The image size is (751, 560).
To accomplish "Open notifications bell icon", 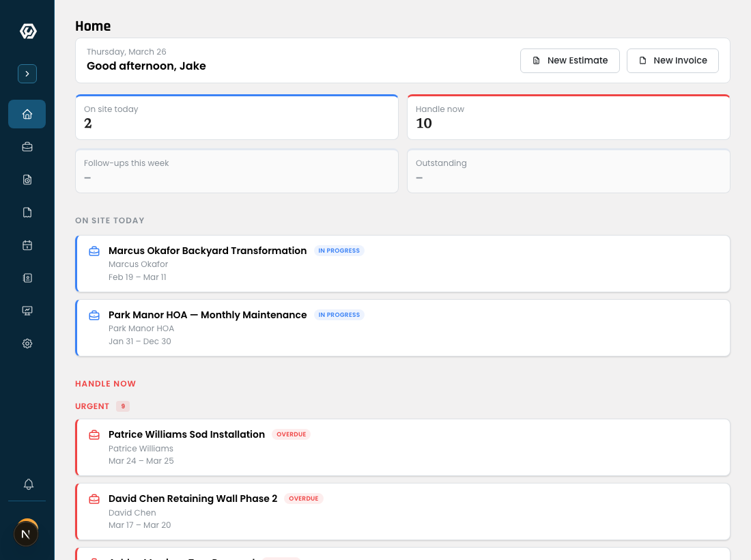I will tap(28, 484).
